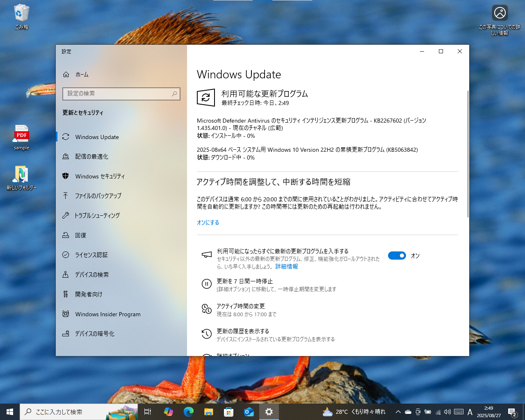The image size is (525, 420).
Task: Click the デバイスの暗号化 lock icon
Action: [66, 333]
